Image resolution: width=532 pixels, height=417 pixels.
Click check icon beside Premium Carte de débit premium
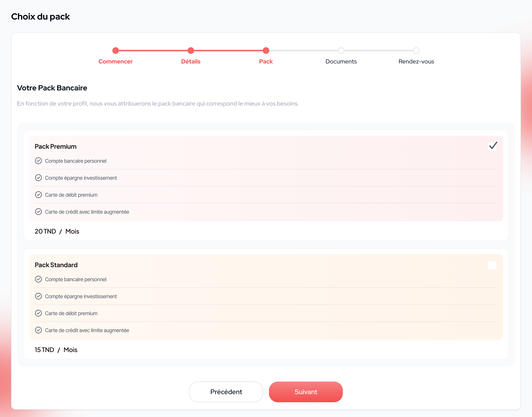[x=38, y=195]
